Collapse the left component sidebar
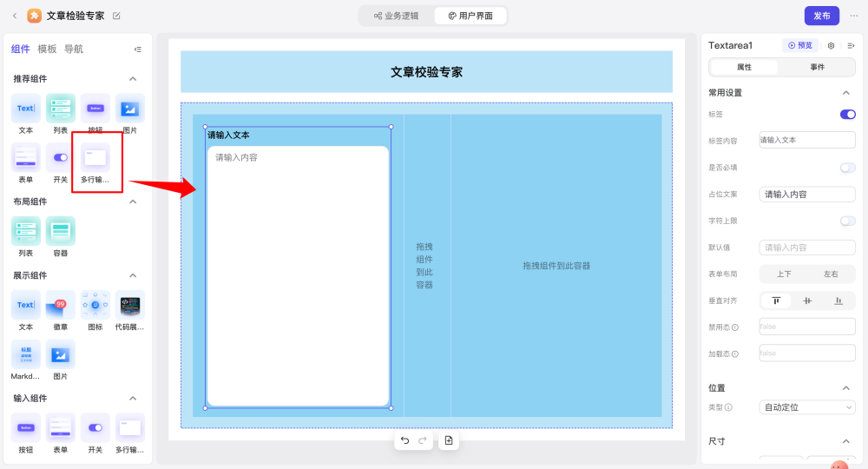Screen dimensions: 868x469 (138, 50)
